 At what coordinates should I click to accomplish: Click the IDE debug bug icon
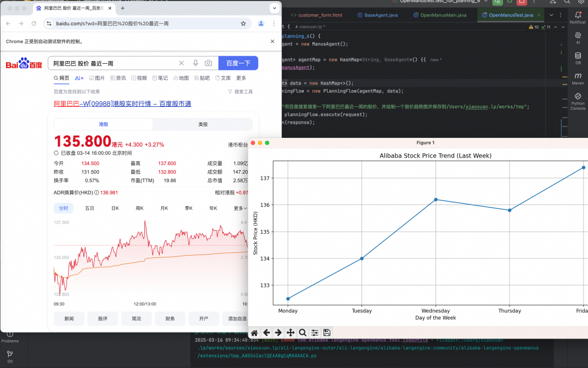click(510, 2)
